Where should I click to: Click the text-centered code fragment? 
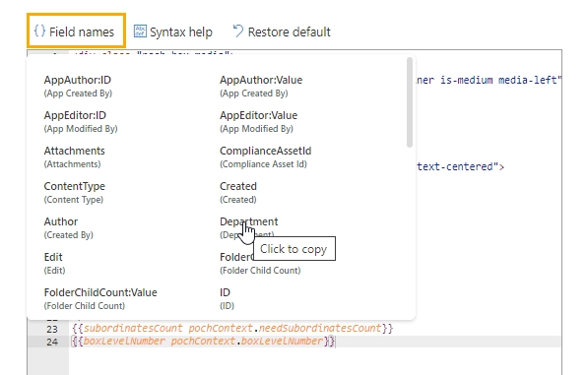[x=461, y=166]
